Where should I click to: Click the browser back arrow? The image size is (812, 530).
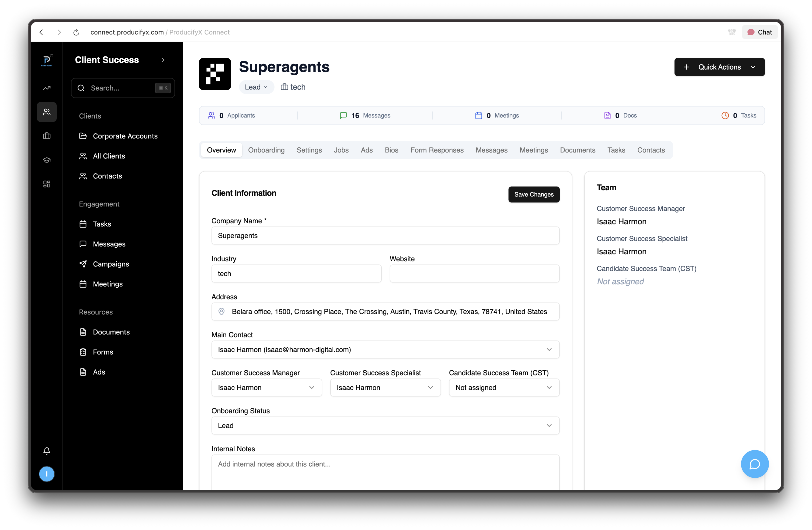click(x=41, y=32)
